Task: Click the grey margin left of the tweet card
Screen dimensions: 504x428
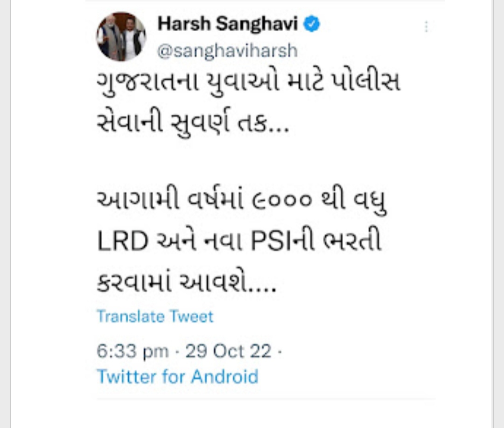Action: pos(5,214)
